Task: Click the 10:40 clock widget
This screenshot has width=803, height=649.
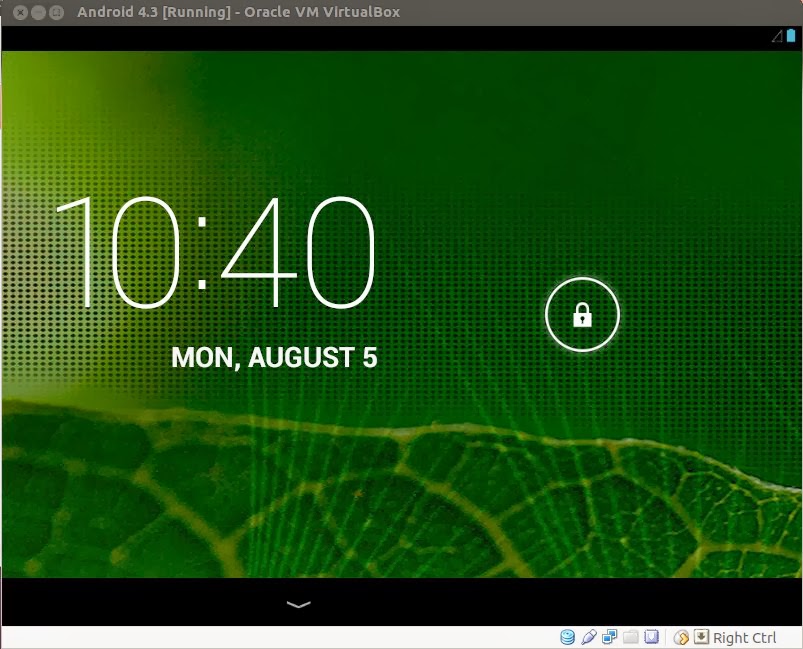Action: coord(215,253)
